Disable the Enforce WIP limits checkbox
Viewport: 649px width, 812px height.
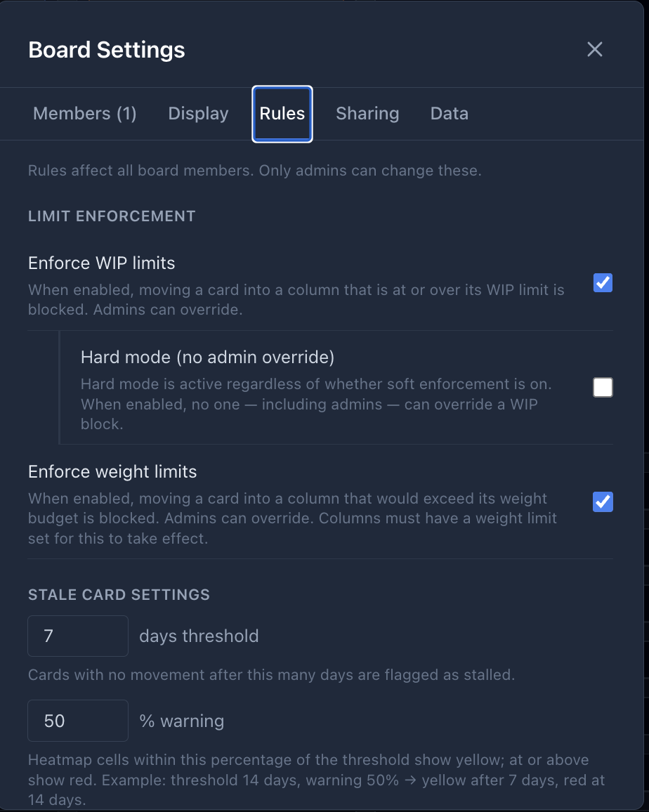(x=602, y=283)
